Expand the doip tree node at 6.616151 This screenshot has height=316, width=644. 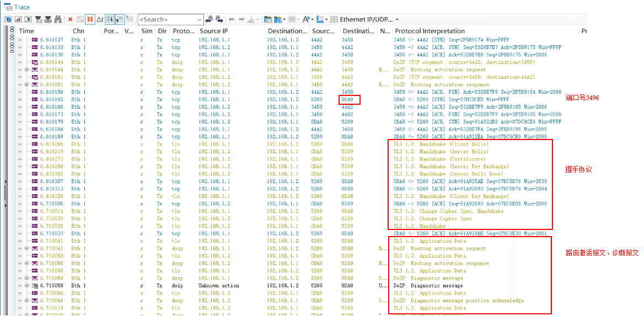click(x=27, y=85)
